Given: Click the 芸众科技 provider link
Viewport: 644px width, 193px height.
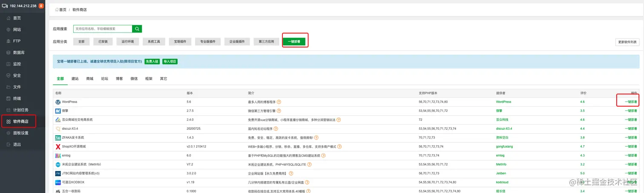Looking at the screenshot, I should click(502, 120).
